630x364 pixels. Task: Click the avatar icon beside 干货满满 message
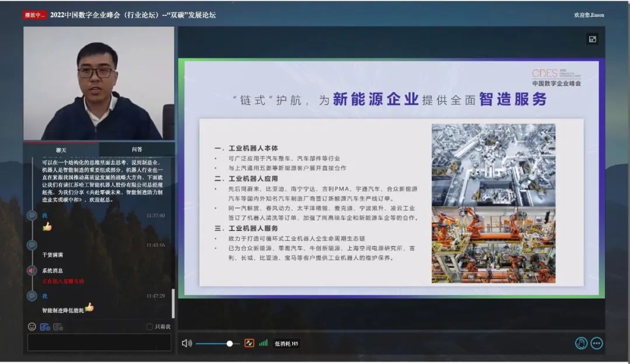click(x=32, y=245)
